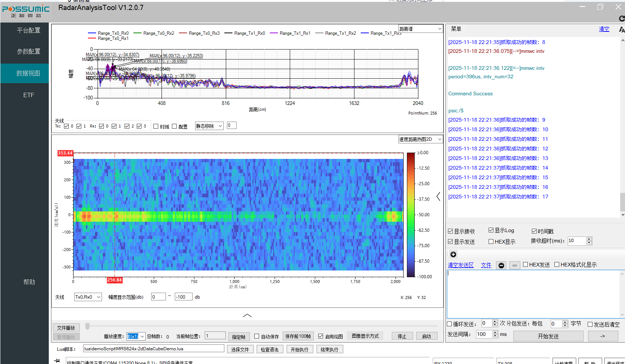Enable HEX格式化显示 checkbox
The width and height of the screenshot is (625, 364).
[557, 264]
